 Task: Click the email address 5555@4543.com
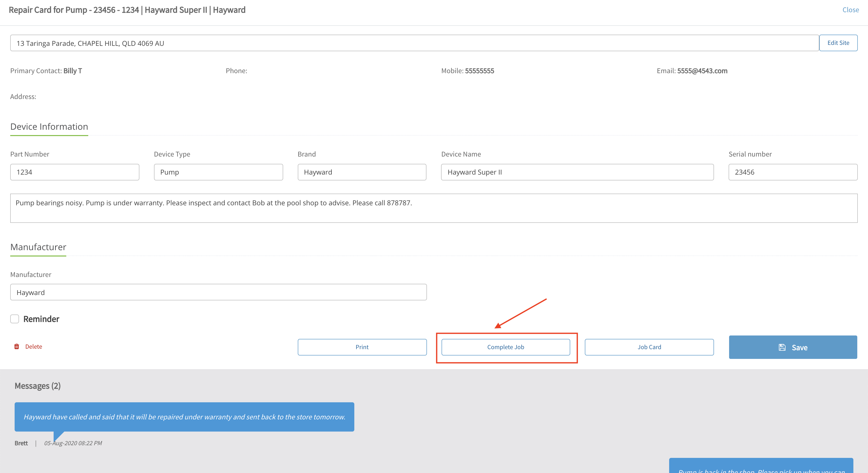tap(702, 71)
